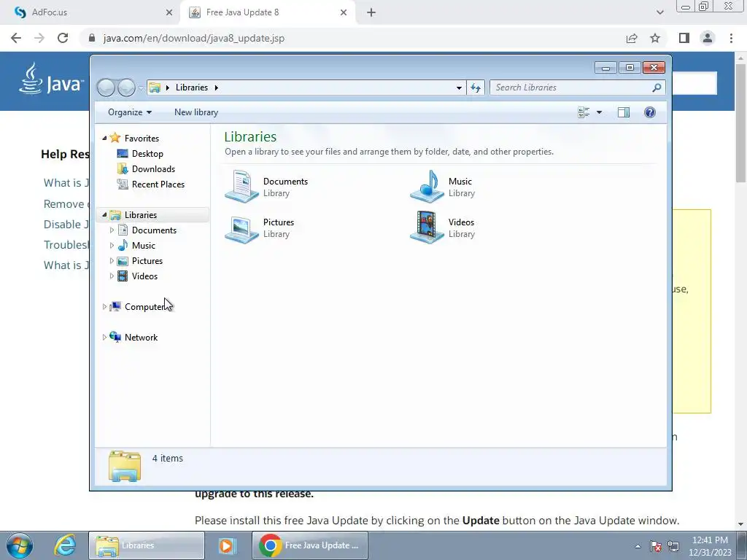Open the address bar history dropdown
The height and width of the screenshot is (560, 747).
[459, 87]
